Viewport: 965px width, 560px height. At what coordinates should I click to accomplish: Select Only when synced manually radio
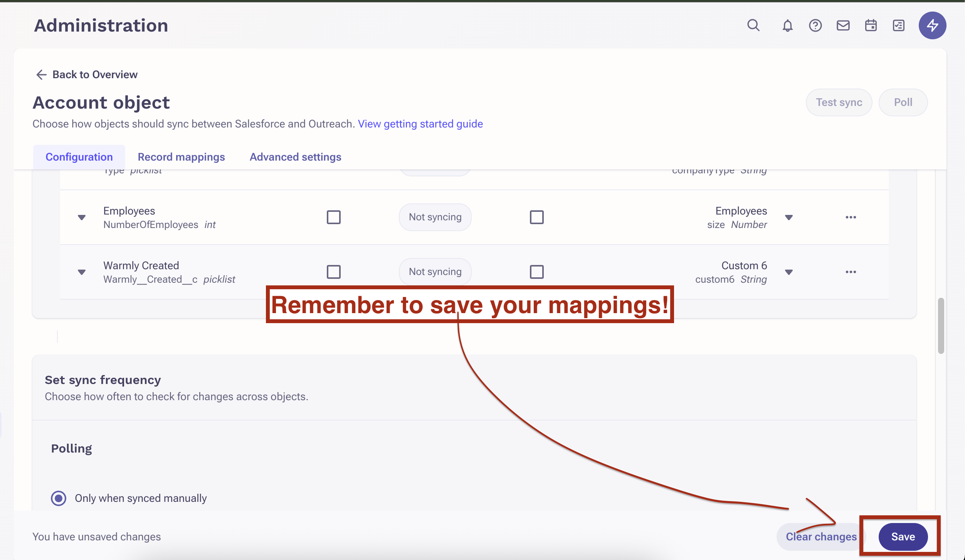coord(59,498)
